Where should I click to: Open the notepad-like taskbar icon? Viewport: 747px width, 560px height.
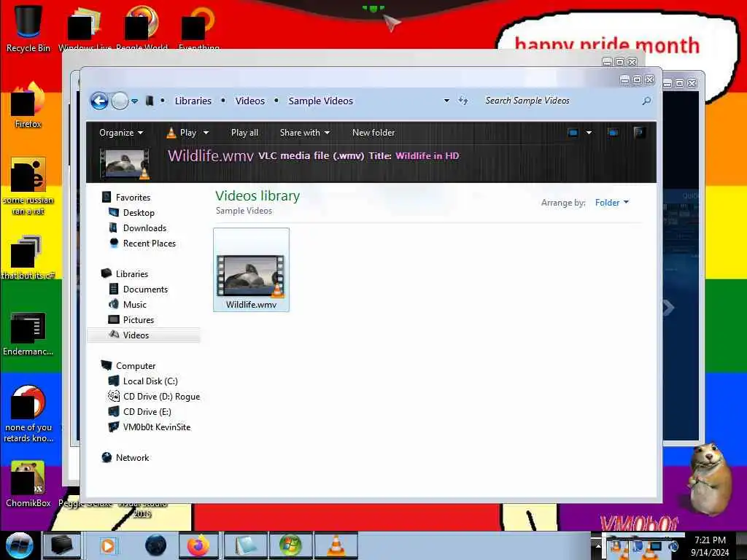245,545
